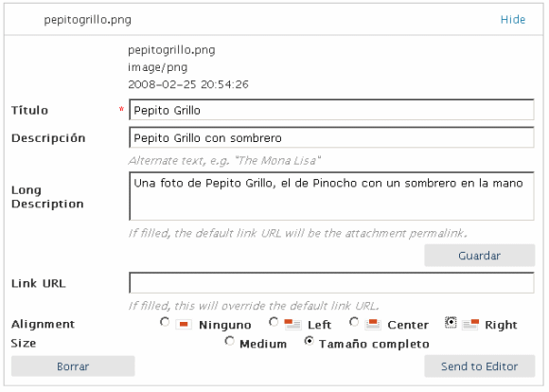This screenshot has height=392, width=549.
Task: Click the attachment permalink hint text
Action: [x=297, y=233]
